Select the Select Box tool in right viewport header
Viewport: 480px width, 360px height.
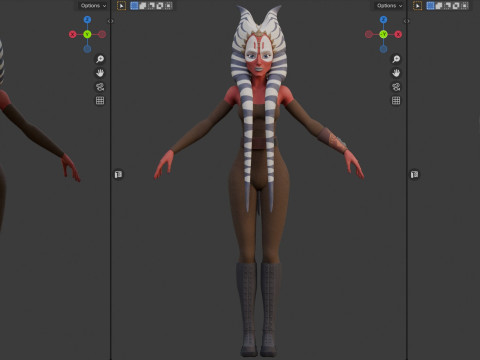pos(418,6)
